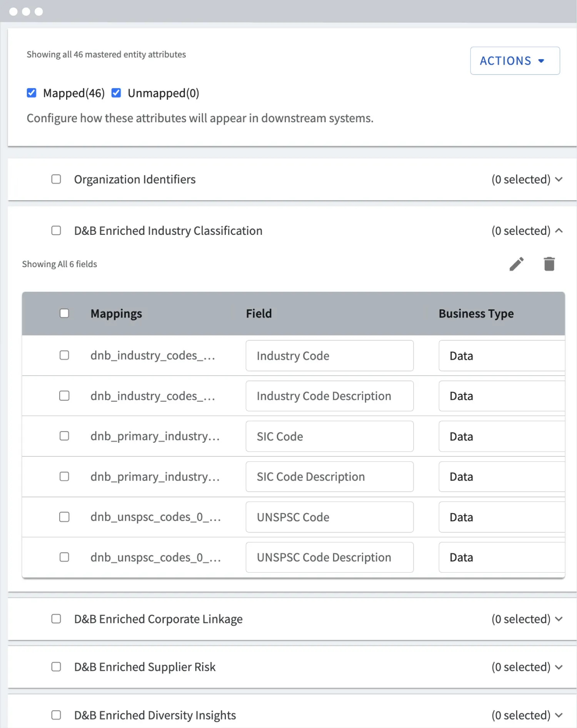Open the ACTIONS dropdown menu
577x728 pixels.
tap(515, 61)
